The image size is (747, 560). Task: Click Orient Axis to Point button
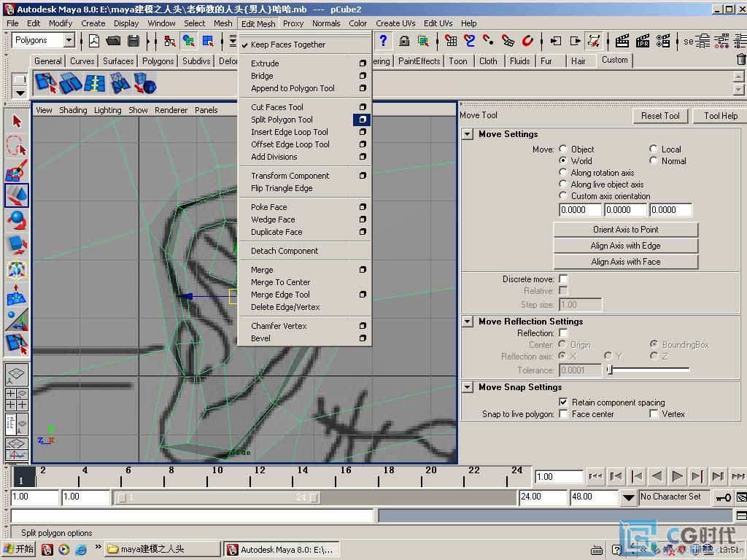coord(625,230)
